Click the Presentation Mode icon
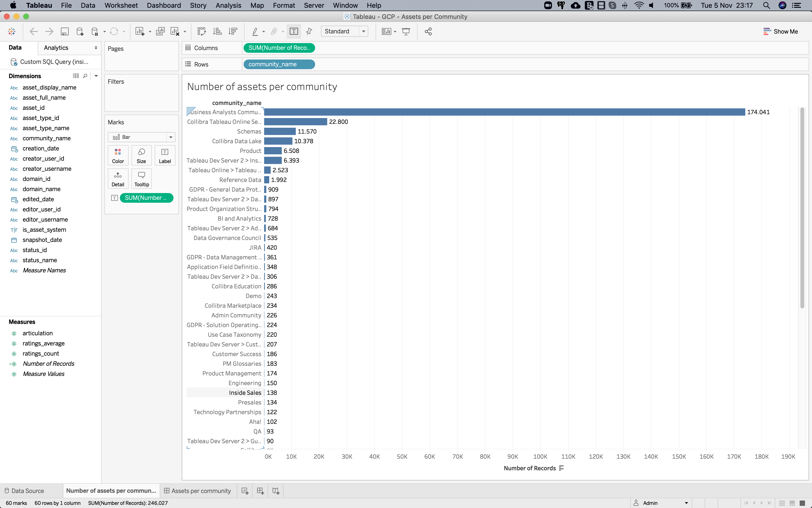 pos(406,31)
